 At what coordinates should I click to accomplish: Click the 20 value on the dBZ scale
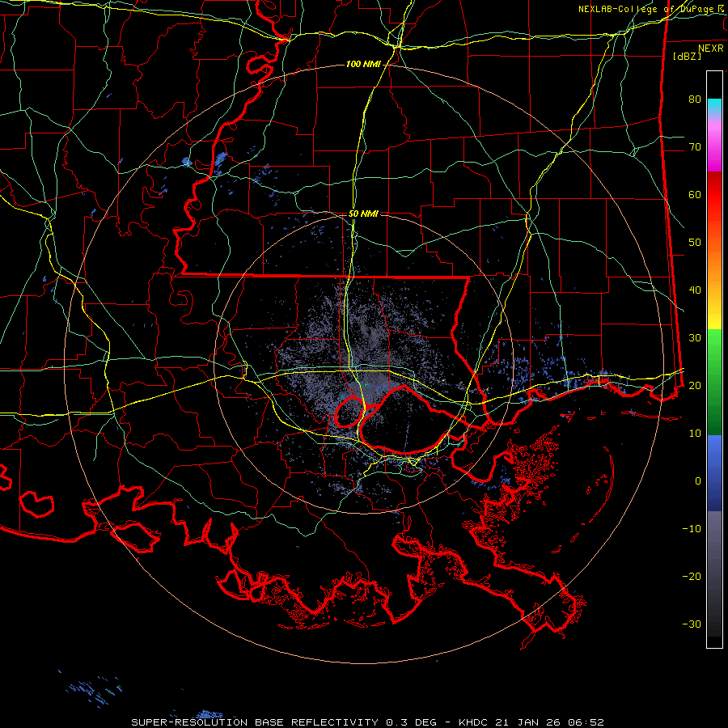tap(695, 385)
